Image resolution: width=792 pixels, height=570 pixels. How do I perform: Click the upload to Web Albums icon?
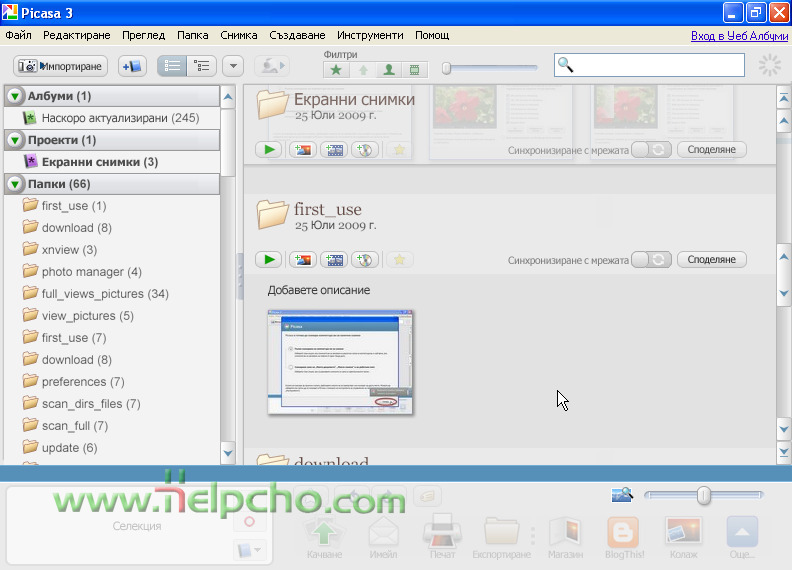272,66
